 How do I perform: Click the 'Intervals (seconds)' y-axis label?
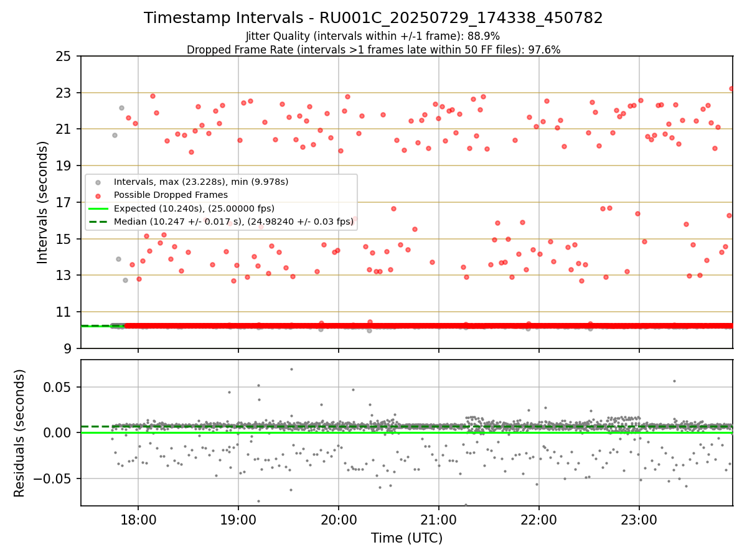[42, 202]
